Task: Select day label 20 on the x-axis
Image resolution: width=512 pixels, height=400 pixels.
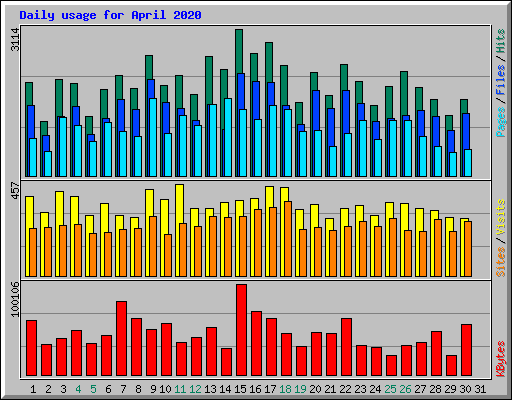Action: point(315,389)
